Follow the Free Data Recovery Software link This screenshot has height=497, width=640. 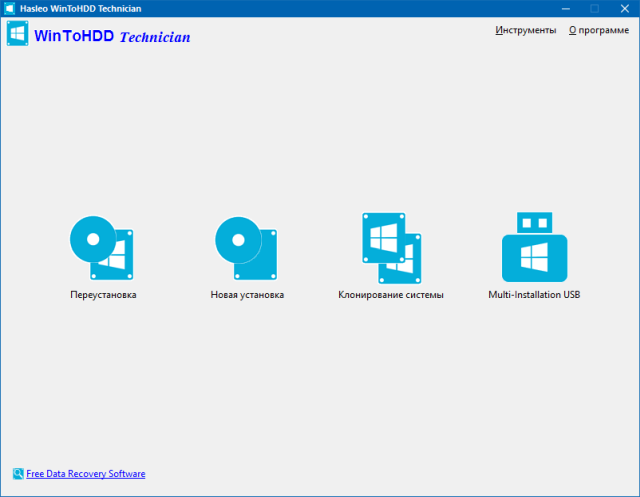(85, 474)
